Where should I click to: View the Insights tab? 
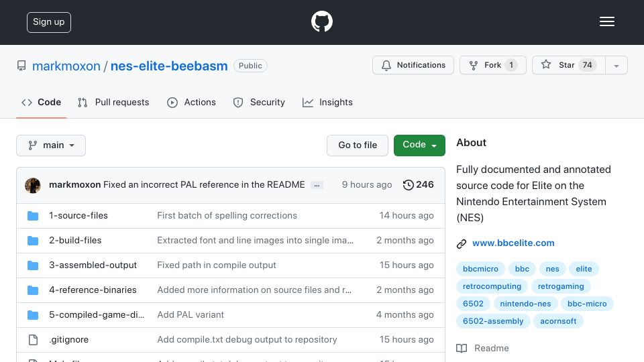pyautogui.click(x=327, y=102)
